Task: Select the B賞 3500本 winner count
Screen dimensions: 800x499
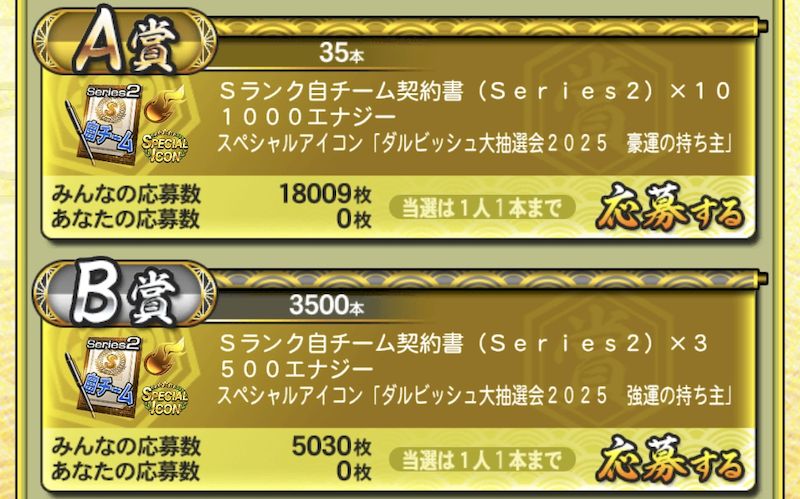Action: 327,305
